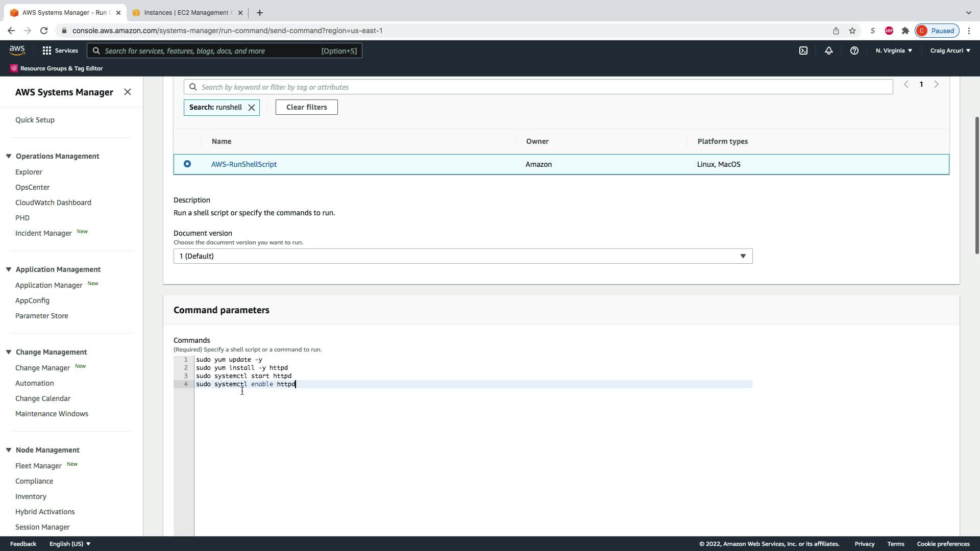Open Parameter Store in sidebar

point(41,316)
